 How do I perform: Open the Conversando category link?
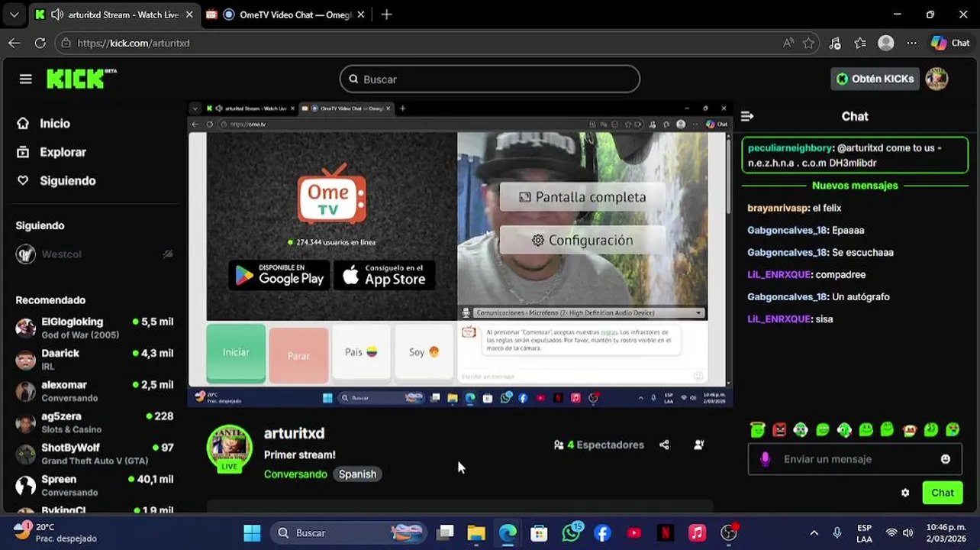(295, 474)
